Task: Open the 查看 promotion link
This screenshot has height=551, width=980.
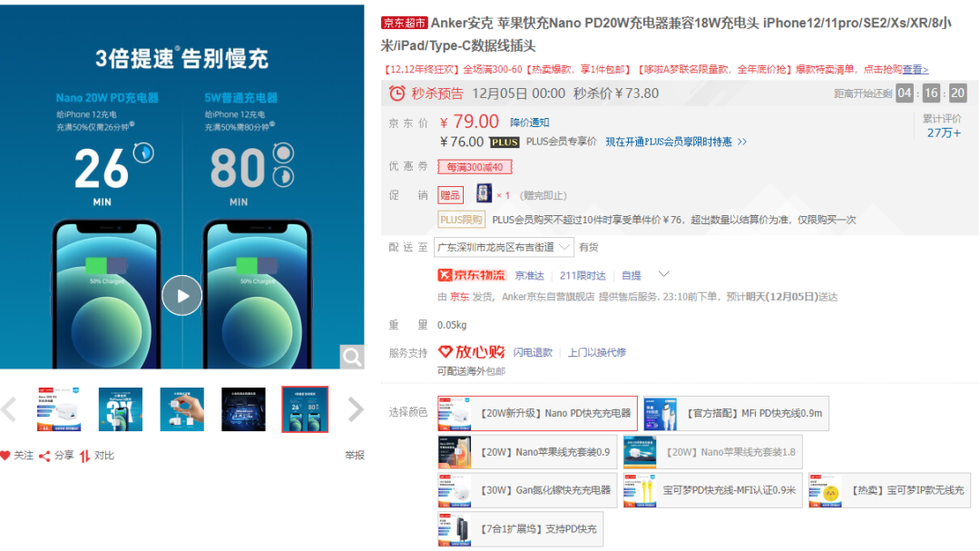Action: [915, 69]
